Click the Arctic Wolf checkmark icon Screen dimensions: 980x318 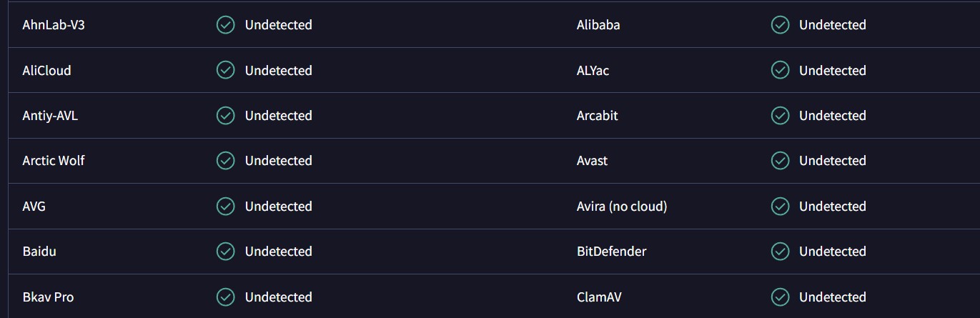point(226,161)
